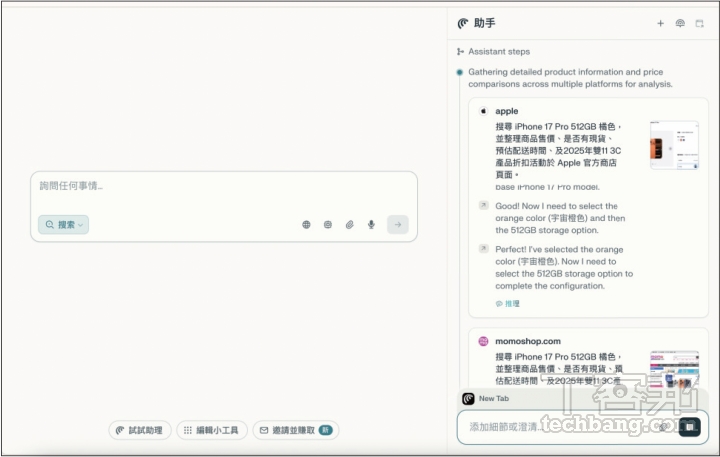
Task: Click arrow icon beside 'Perfect! I've selected' step
Action: click(484, 248)
